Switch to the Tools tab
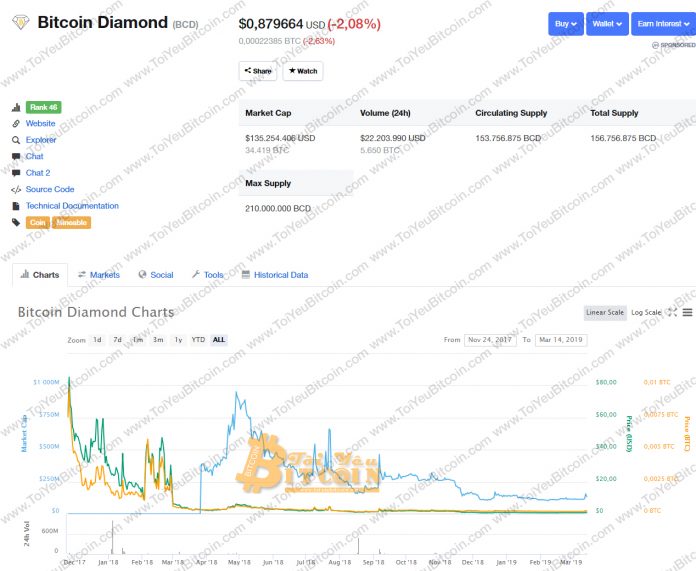Screen dimensions: 696x571 pos(207,275)
